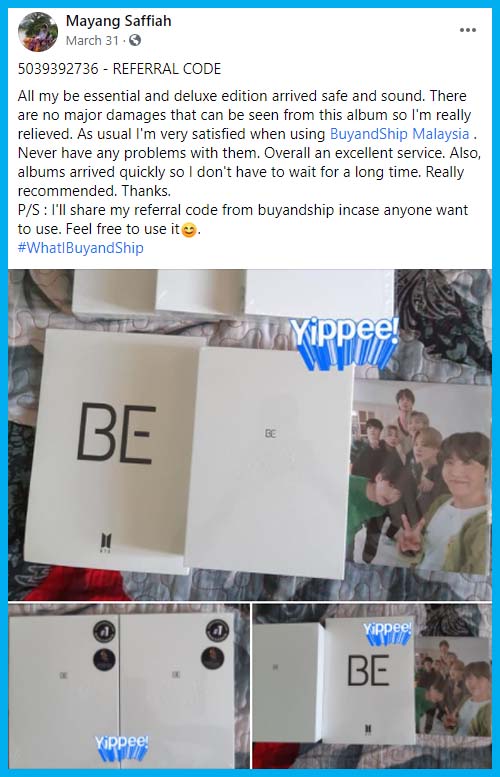Click the 5039392736 referral code text
Image resolution: width=500 pixels, height=777 pixels.
point(58,69)
